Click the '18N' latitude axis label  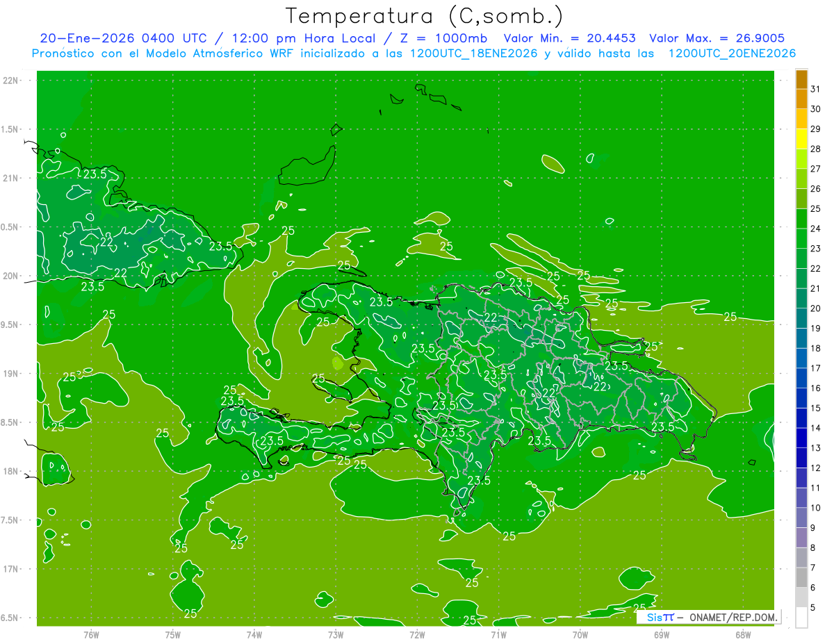tap(10, 471)
